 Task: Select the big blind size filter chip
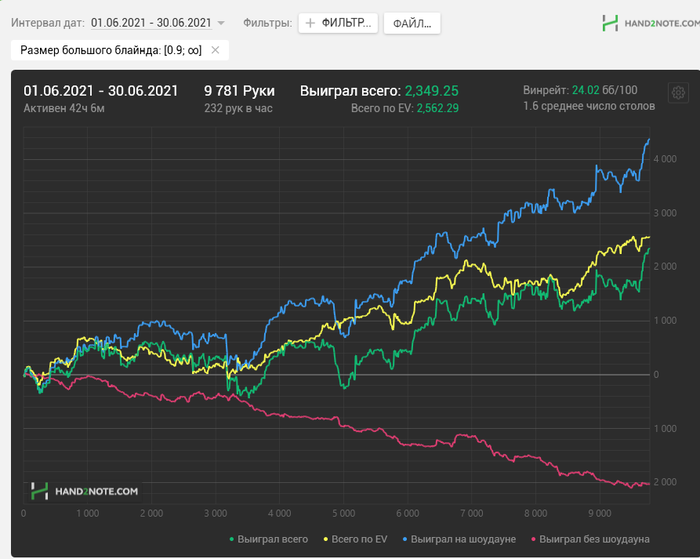pos(120,50)
